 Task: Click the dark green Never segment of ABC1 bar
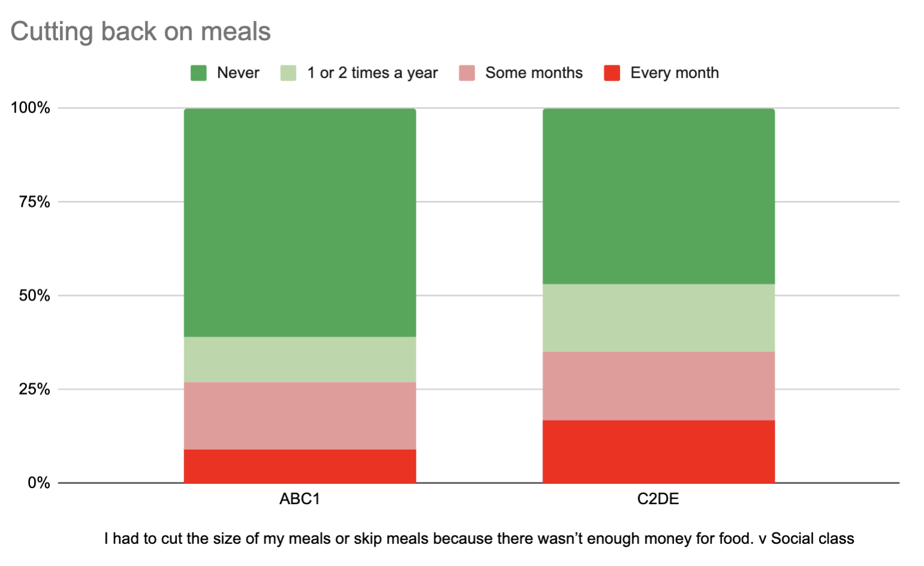pyautogui.click(x=300, y=222)
